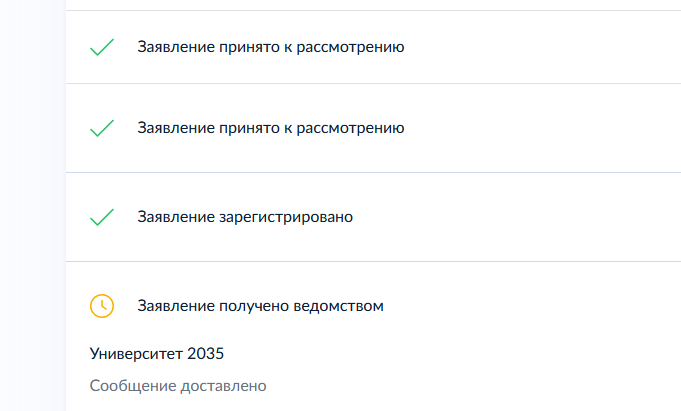Click the light left sidebar strip
Viewport: 681px width, 411px height.
pyautogui.click(x=33, y=206)
